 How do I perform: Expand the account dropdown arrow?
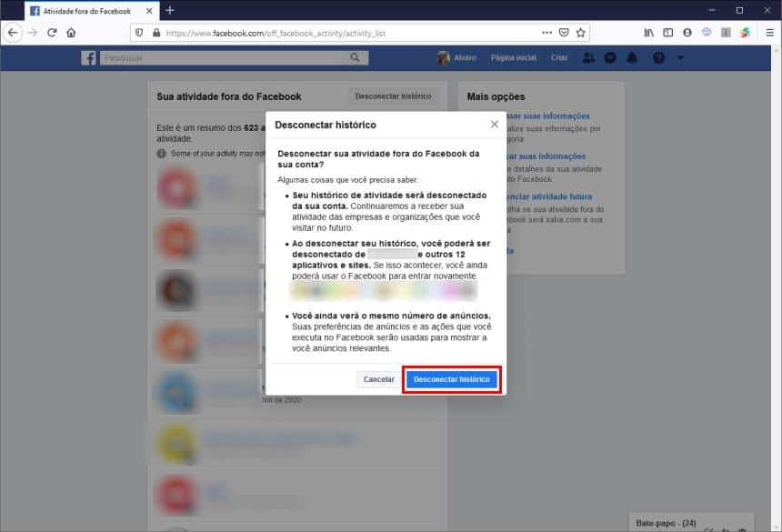(680, 58)
